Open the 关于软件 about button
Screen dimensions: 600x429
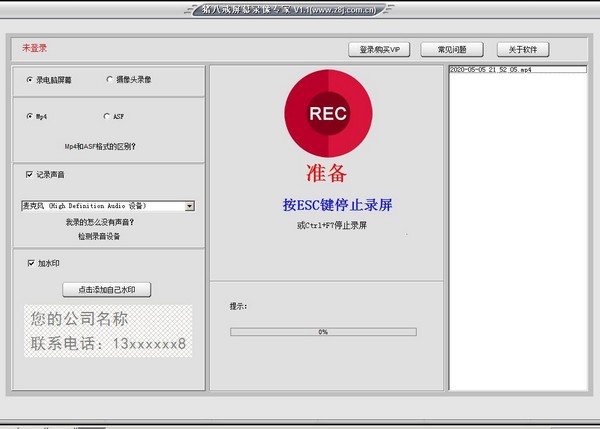(522, 49)
